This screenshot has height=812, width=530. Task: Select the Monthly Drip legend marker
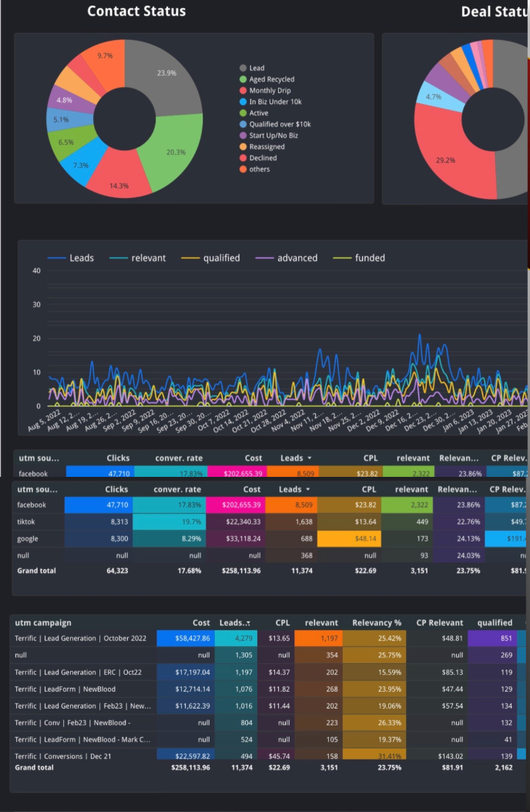(x=243, y=91)
